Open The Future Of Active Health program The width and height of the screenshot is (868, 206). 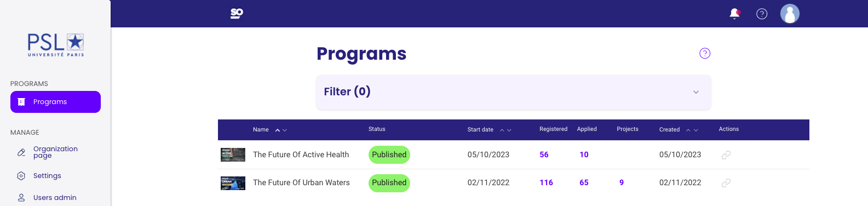pyautogui.click(x=301, y=155)
